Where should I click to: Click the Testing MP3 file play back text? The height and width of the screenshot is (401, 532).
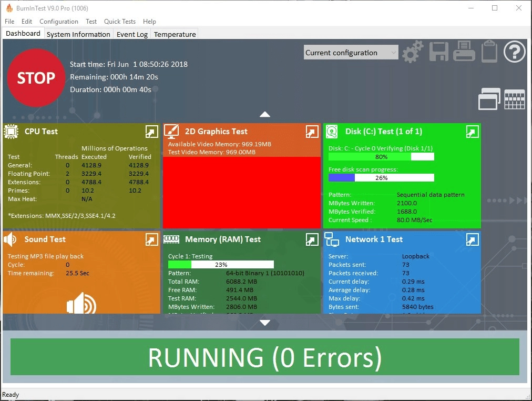(x=45, y=256)
